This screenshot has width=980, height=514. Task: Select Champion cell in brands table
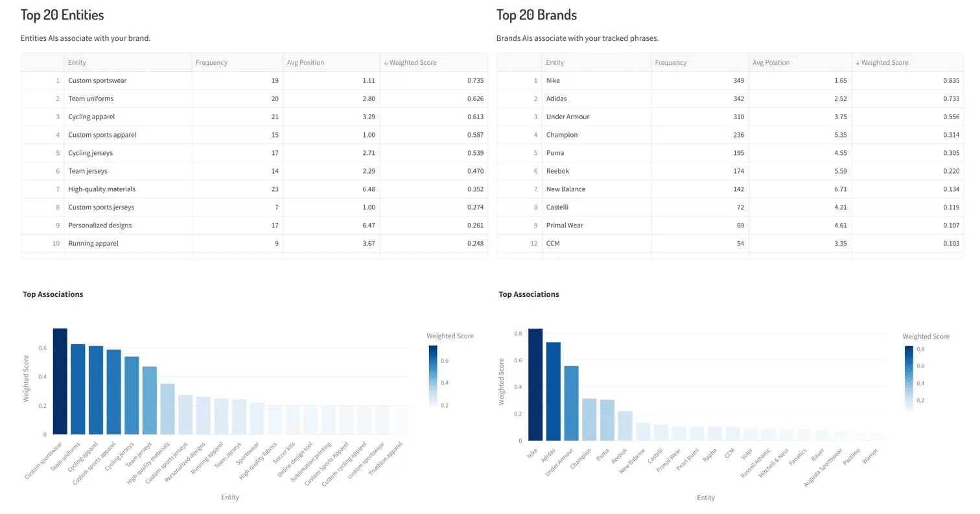pyautogui.click(x=596, y=135)
